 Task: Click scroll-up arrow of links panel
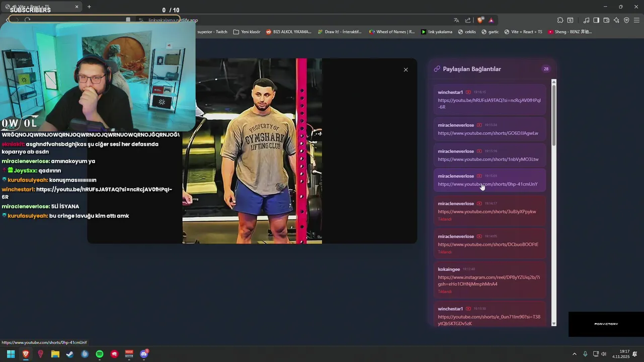[554, 81]
